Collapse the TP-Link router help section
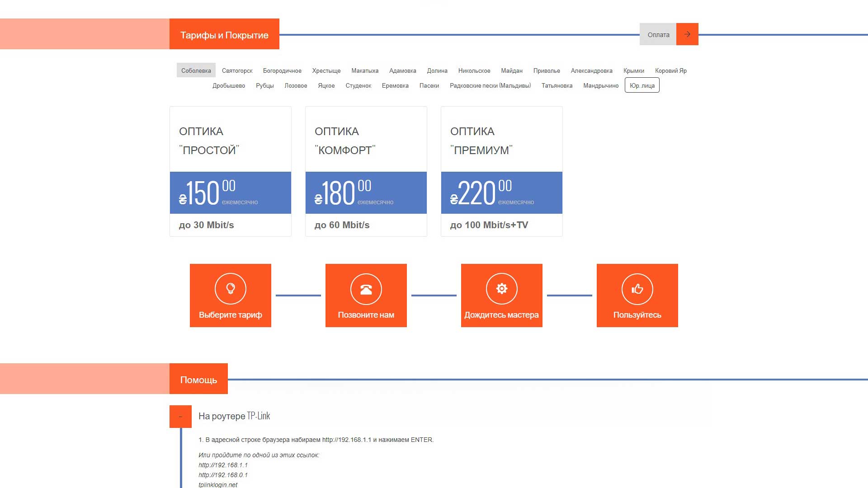This screenshot has height=488, width=868. click(x=180, y=416)
